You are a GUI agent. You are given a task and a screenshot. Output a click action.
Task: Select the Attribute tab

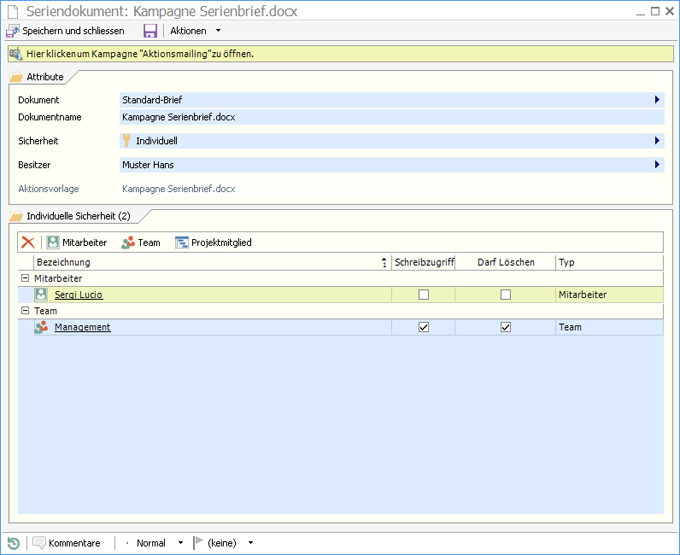point(44,76)
